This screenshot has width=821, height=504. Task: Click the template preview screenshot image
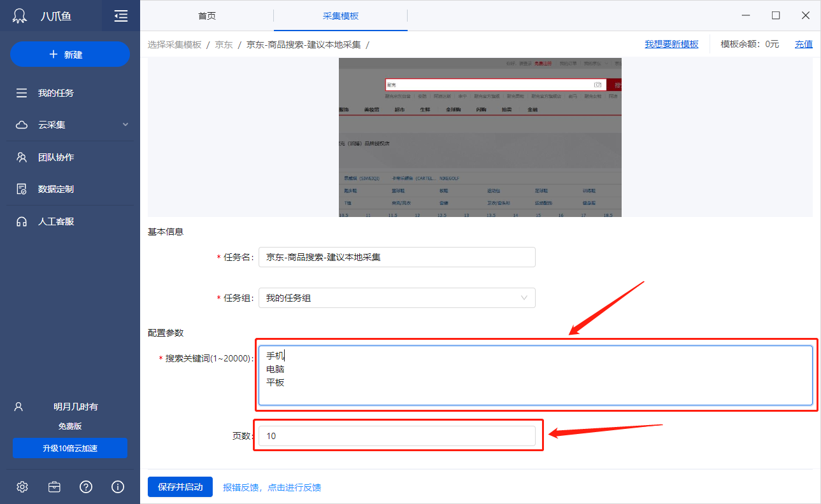click(480, 137)
